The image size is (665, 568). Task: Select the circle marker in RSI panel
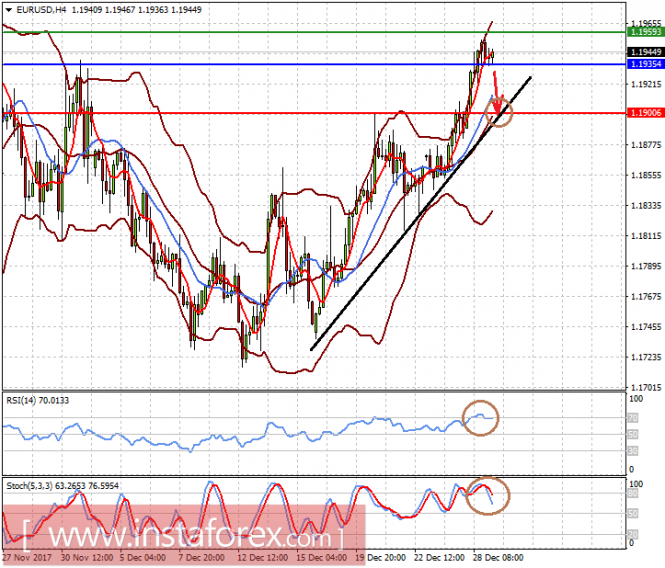(480, 418)
